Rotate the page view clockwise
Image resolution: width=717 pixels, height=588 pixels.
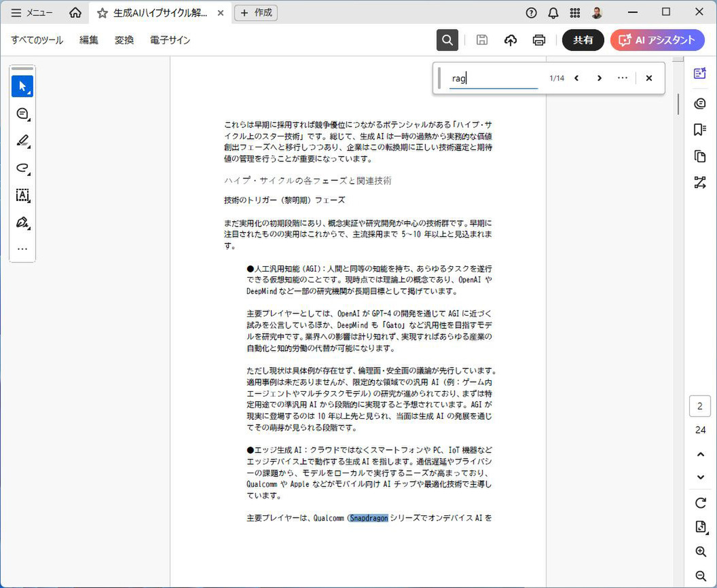[700, 503]
